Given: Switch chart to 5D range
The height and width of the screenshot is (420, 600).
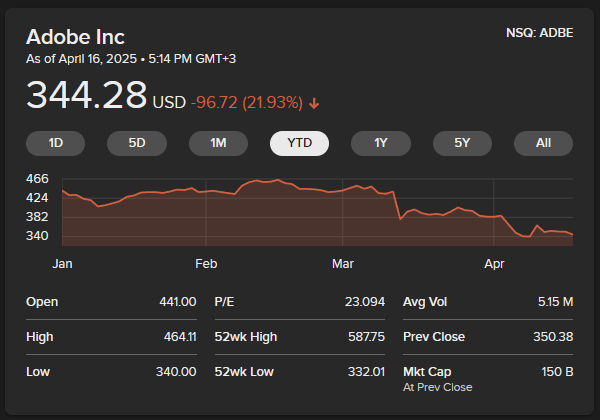Looking at the screenshot, I should (x=137, y=143).
